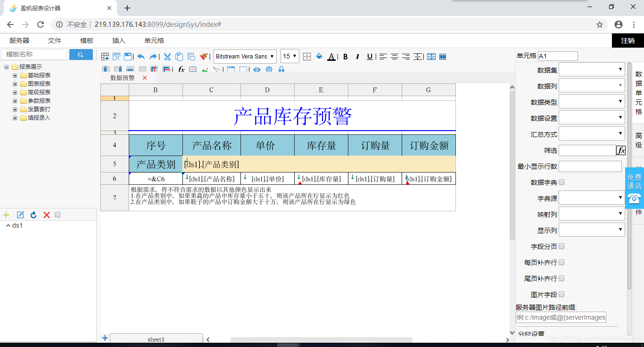Expand the 基础报表 folder
The width and height of the screenshot is (644, 347).
tap(15, 75)
